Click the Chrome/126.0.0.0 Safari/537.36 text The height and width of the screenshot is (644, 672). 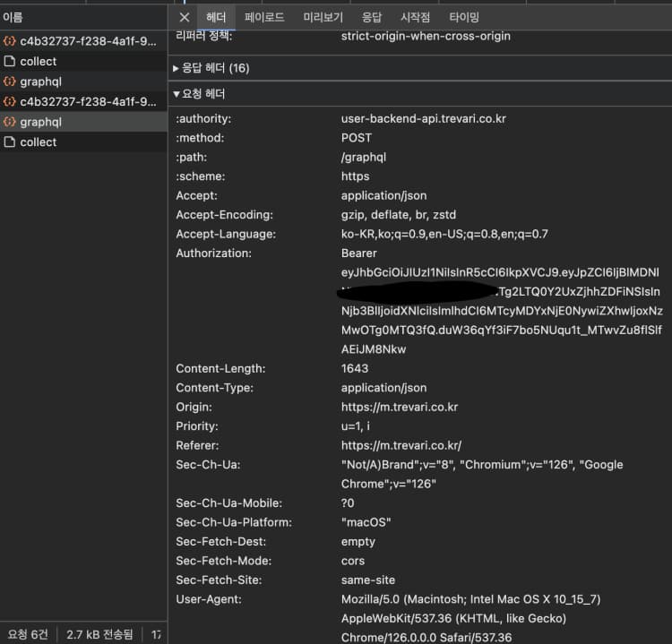coord(426,638)
